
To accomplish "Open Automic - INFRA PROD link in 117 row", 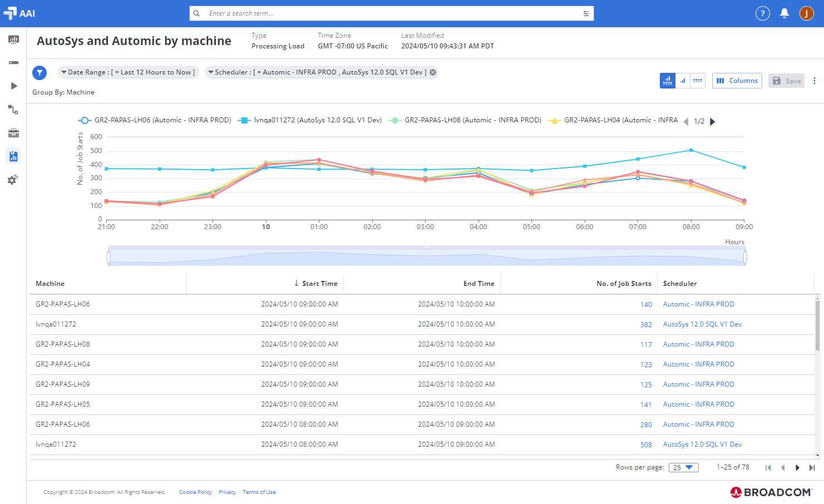I will click(699, 344).
